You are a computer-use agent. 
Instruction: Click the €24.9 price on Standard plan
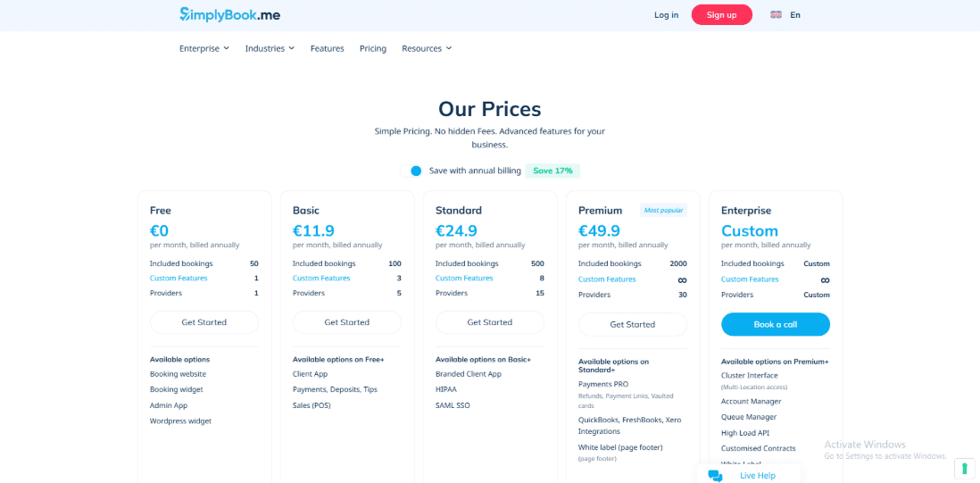[x=456, y=231]
